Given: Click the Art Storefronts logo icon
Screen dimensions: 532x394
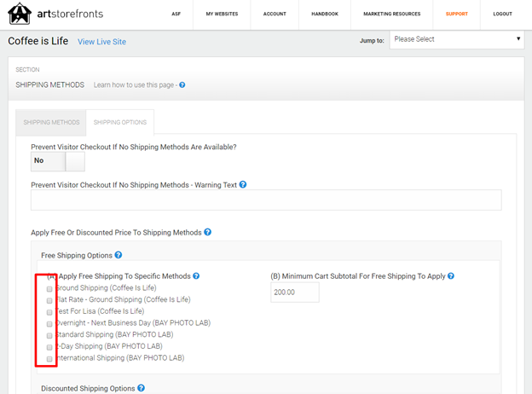Looking at the screenshot, I should tap(20, 14).
